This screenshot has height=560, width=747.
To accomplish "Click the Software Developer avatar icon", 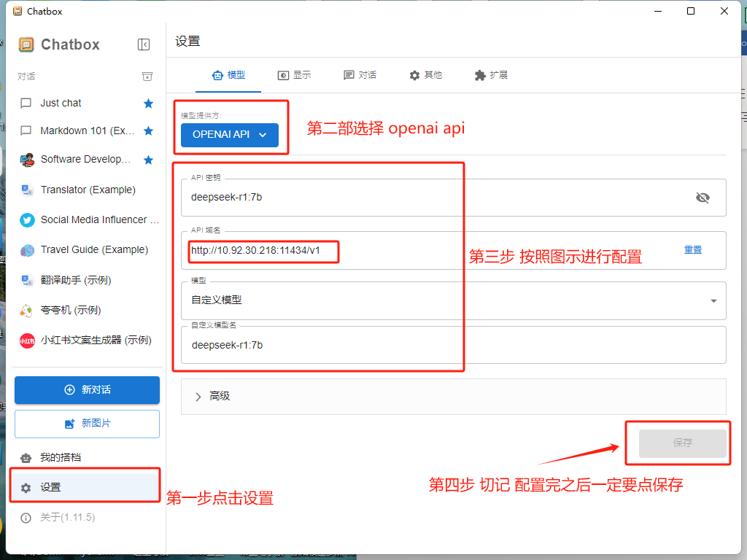I will pyautogui.click(x=27, y=160).
